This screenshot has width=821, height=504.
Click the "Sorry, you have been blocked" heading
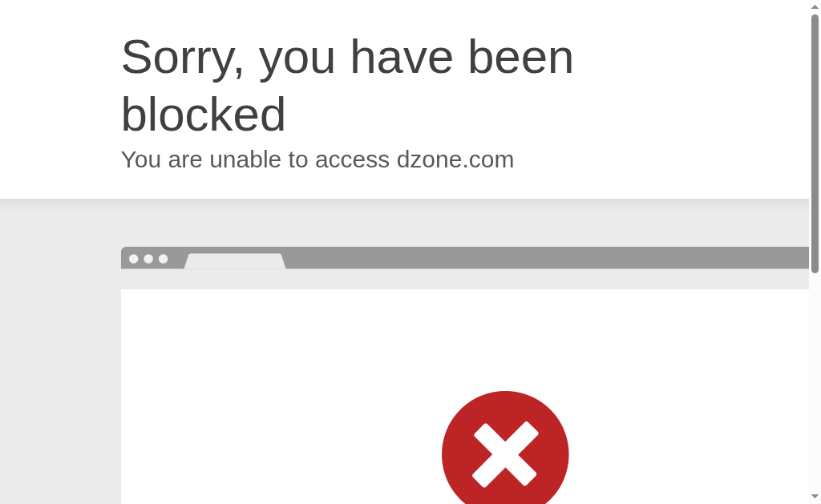tap(347, 85)
